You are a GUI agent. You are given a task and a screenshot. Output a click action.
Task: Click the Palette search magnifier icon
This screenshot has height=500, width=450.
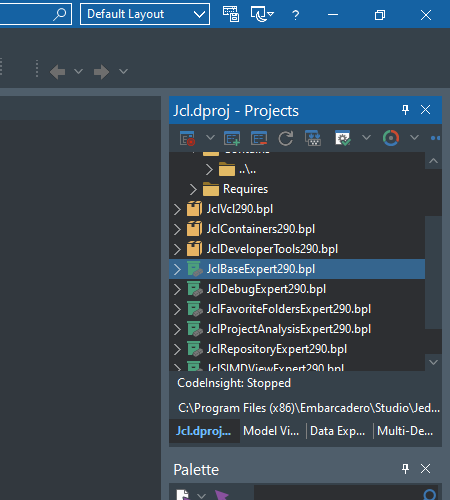click(x=429, y=495)
